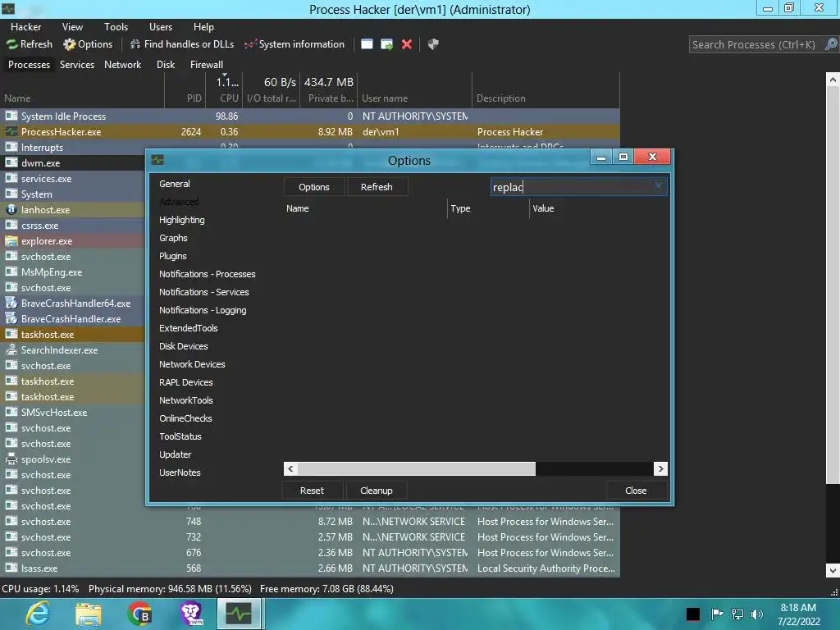The image size is (840, 630).
Task: Click the magnifier icon in search box
Action: [830, 44]
